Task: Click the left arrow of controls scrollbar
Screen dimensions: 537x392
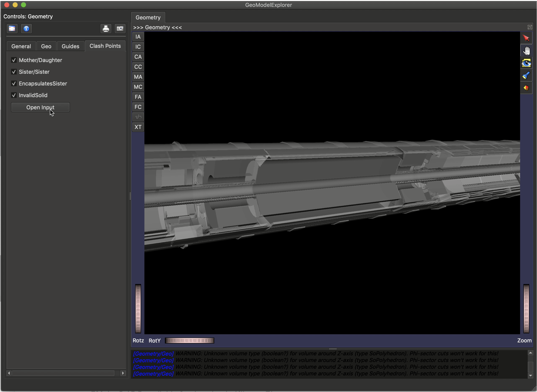Action: pos(9,373)
